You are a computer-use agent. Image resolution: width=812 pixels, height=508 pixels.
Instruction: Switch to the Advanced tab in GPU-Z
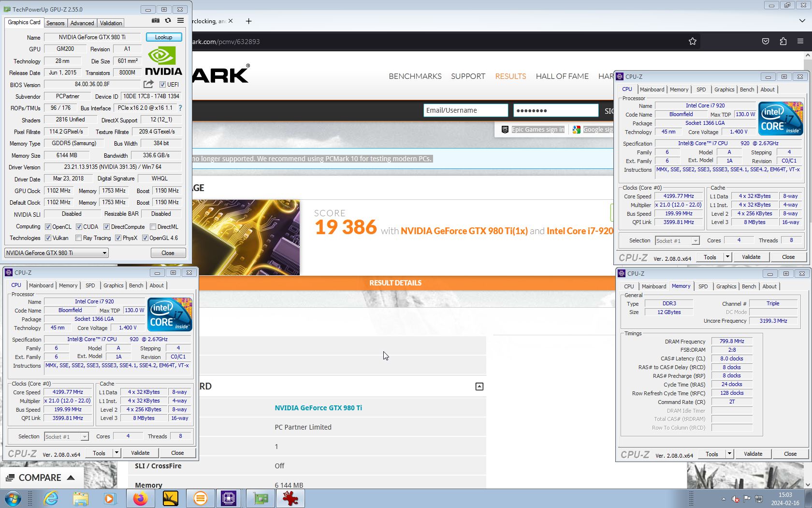coord(82,23)
